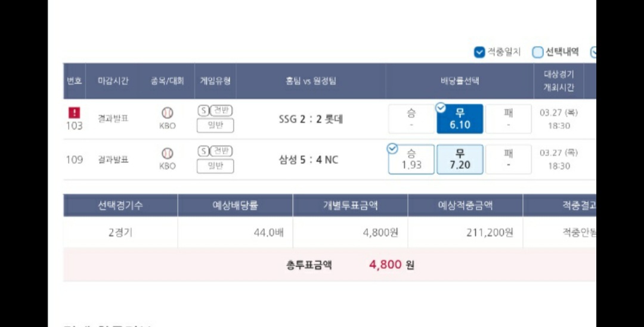Click the baseball icon in the SSG row
The image size is (644, 327).
[x=168, y=112]
